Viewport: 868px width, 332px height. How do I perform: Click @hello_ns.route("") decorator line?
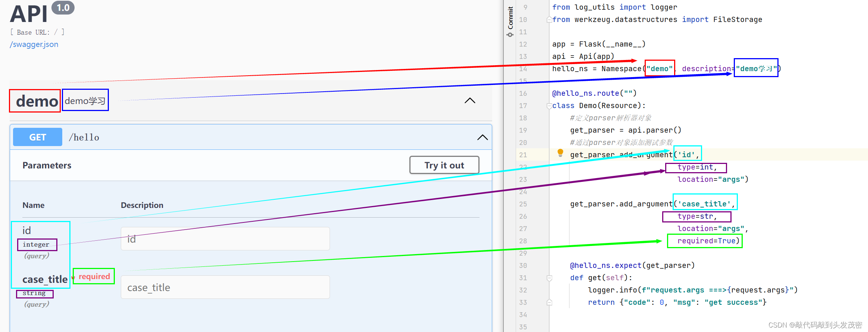click(x=594, y=93)
